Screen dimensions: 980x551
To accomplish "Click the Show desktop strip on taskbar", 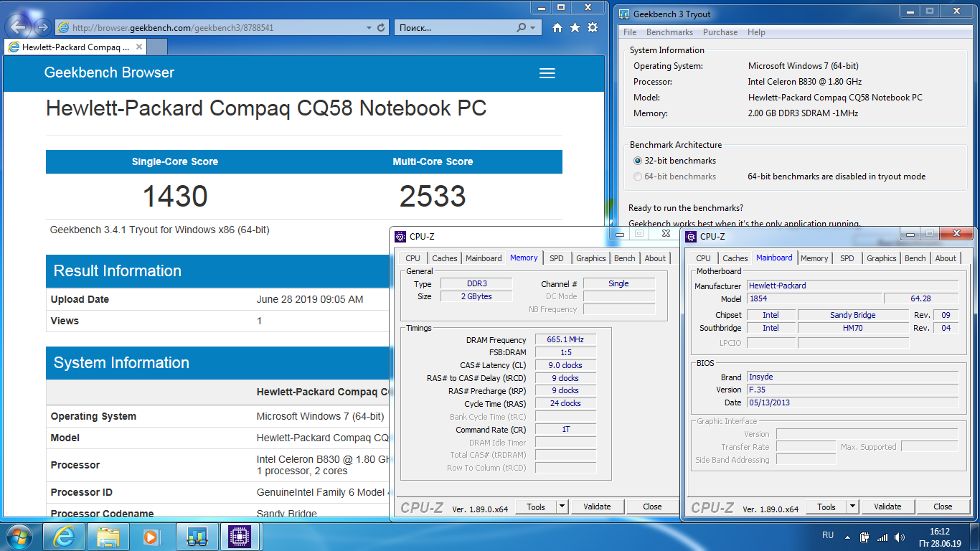I will click(x=974, y=537).
